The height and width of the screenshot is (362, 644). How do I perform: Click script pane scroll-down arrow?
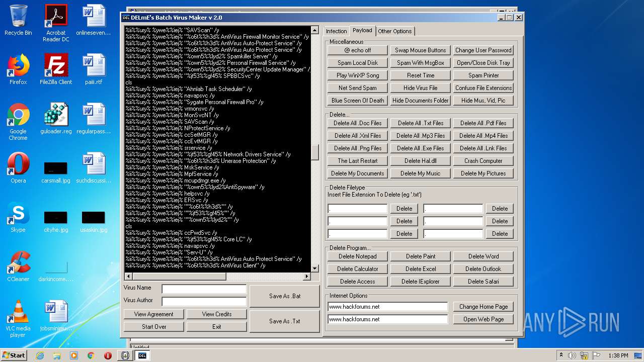[315, 268]
